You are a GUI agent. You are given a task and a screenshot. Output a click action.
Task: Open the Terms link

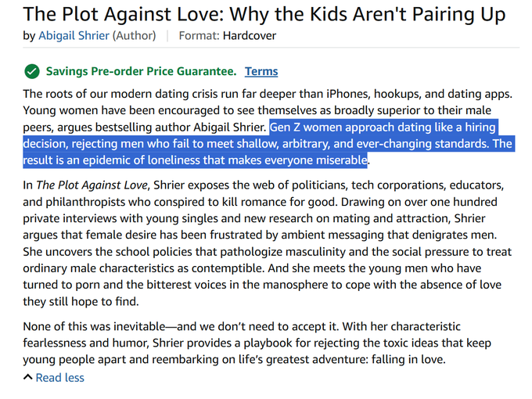(x=261, y=72)
